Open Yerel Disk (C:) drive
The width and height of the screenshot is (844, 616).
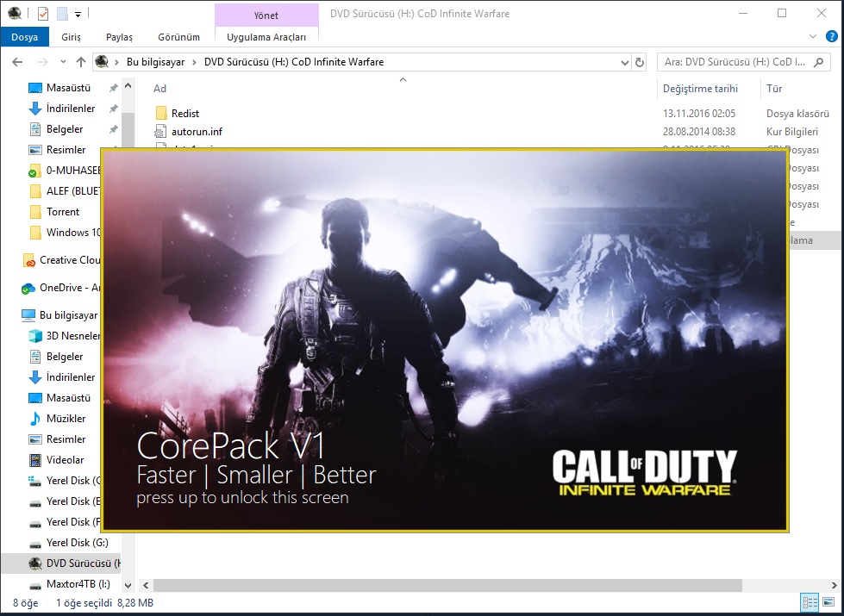[x=64, y=481]
